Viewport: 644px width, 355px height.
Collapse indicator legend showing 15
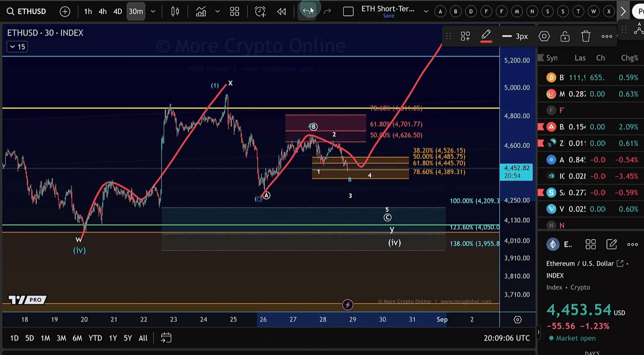point(17,47)
